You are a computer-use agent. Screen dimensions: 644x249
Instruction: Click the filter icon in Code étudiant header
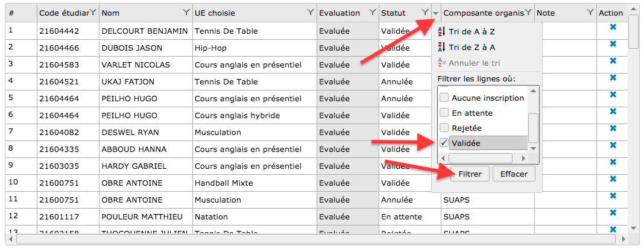pos(92,12)
